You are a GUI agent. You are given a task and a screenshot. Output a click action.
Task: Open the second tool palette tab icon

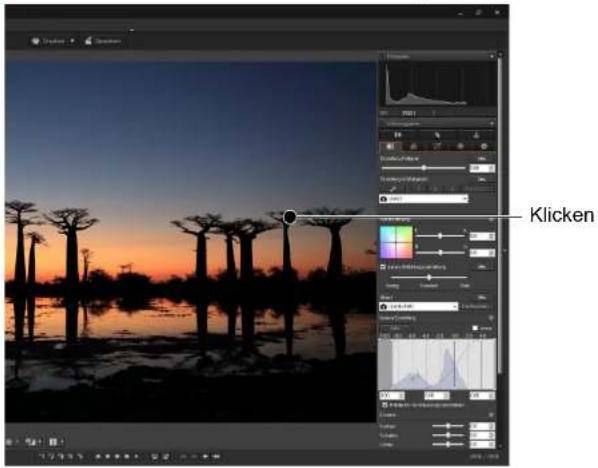coord(413,146)
